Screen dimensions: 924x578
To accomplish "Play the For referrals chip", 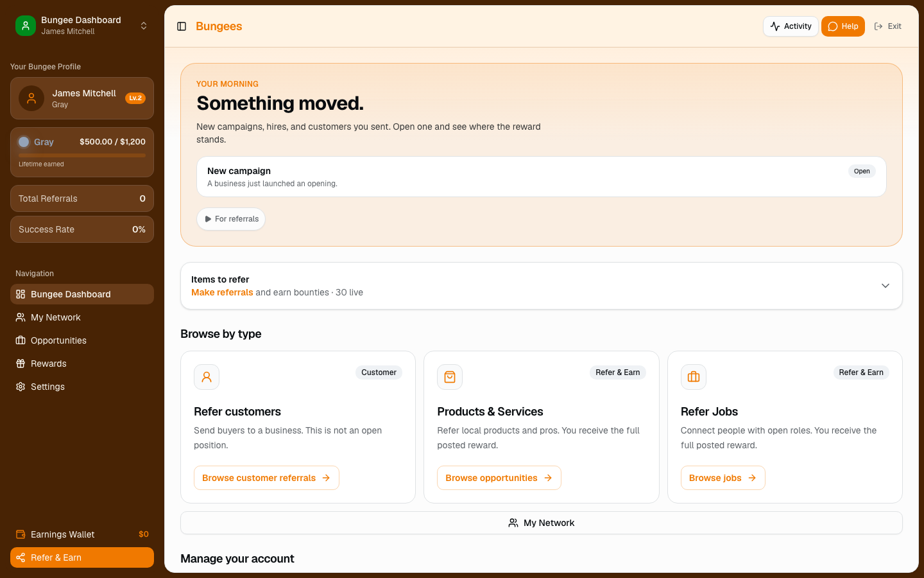I will tap(231, 219).
